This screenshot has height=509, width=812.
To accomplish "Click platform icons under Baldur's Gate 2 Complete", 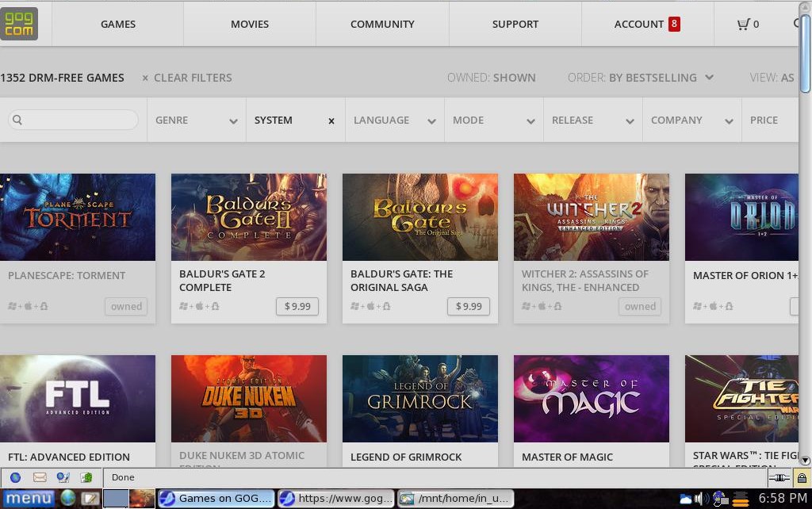I will pos(199,306).
